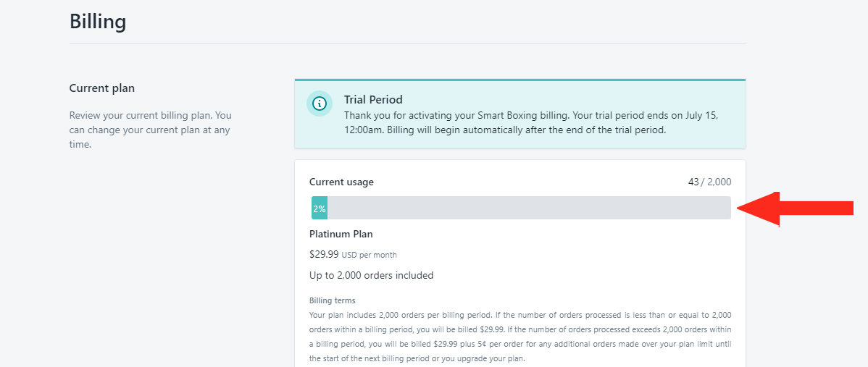Click the info icon in Trial Period banner
The image size is (868, 367).
click(x=319, y=104)
